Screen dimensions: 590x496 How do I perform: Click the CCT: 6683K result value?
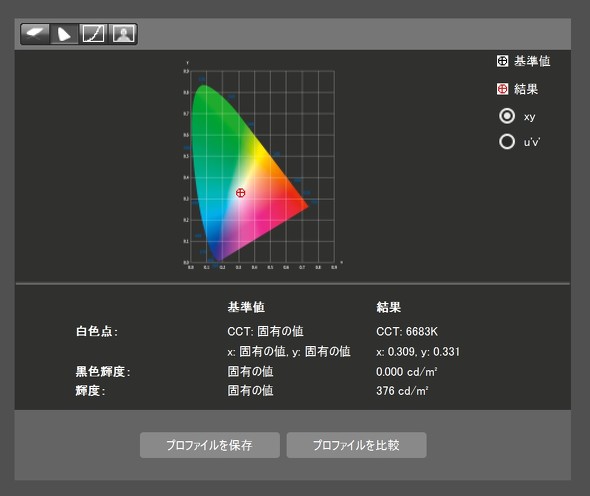[x=407, y=332]
